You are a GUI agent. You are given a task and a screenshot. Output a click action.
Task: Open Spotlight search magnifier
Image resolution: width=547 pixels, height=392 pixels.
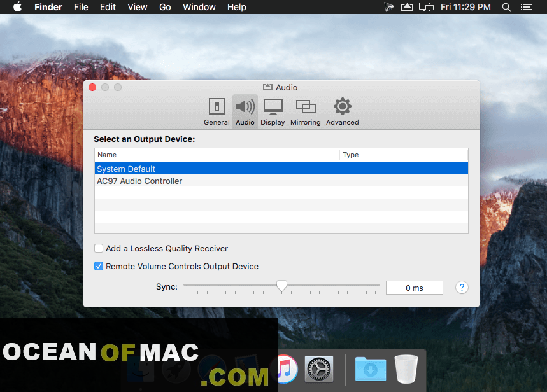(x=506, y=7)
